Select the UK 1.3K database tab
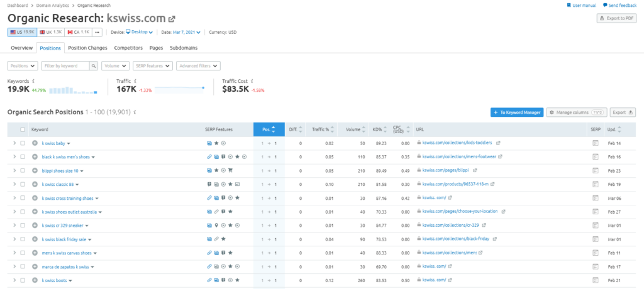This screenshot has height=289, width=644. [x=50, y=32]
